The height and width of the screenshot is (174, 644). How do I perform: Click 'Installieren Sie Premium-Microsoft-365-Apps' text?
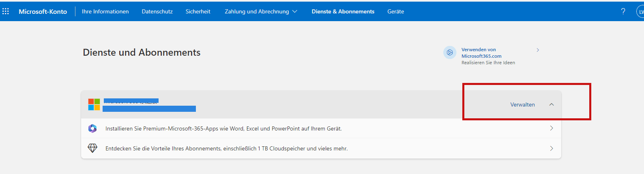pyautogui.click(x=223, y=128)
